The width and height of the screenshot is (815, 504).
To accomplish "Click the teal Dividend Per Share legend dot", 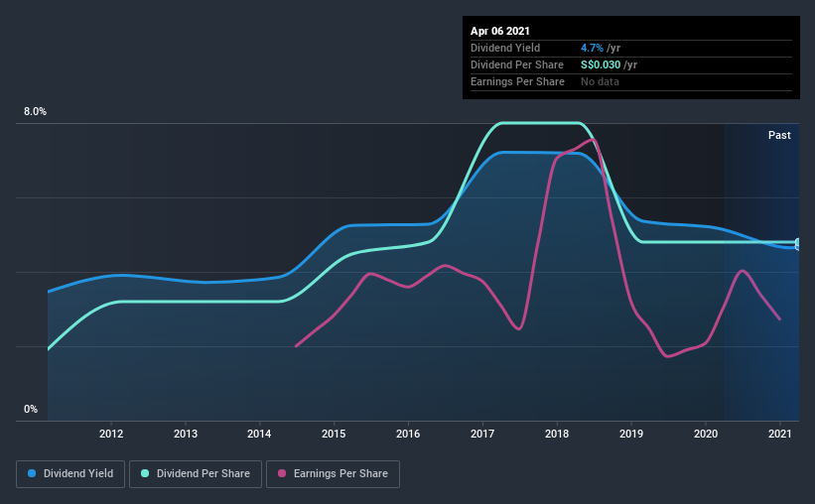I will tap(145, 473).
